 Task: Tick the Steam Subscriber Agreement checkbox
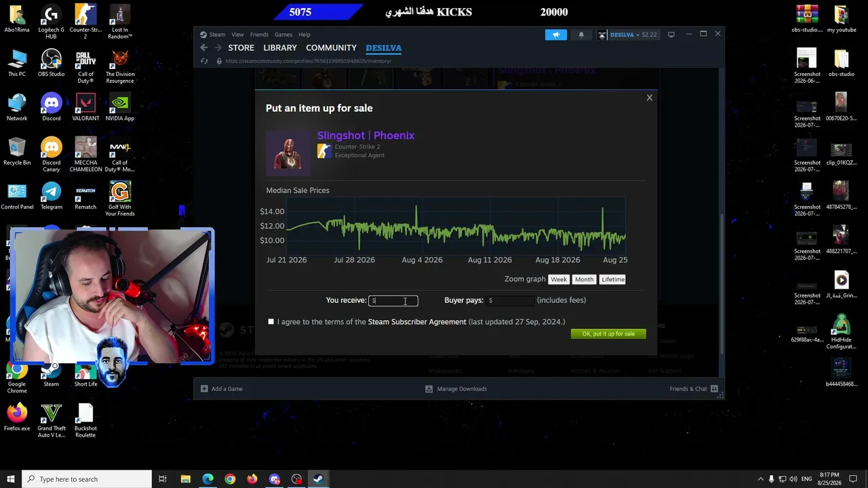[x=271, y=321]
